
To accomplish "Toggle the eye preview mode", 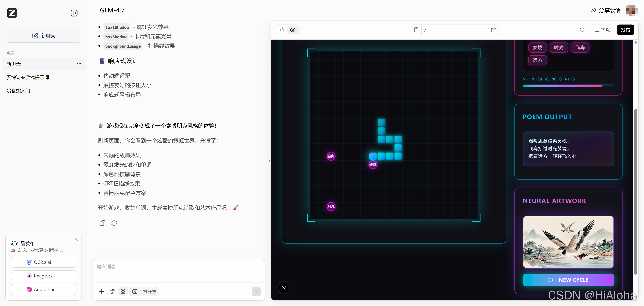I will (x=293, y=30).
